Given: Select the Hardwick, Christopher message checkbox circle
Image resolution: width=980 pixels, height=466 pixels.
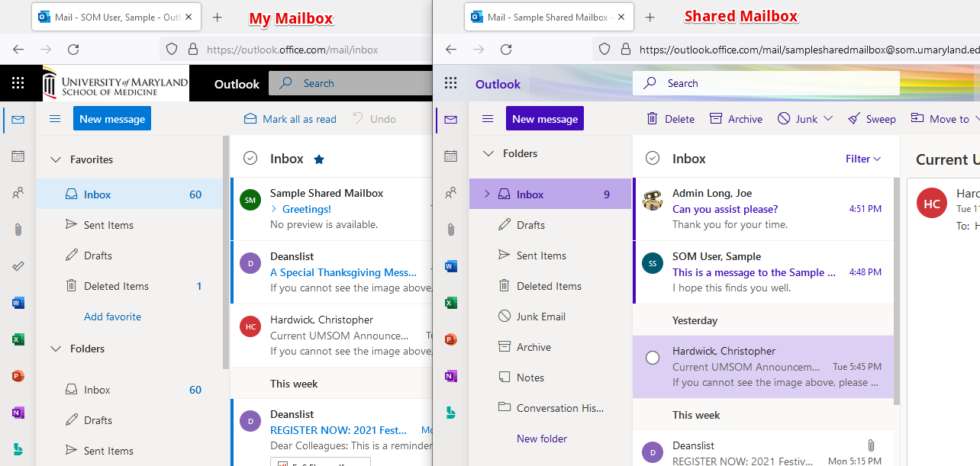Looking at the screenshot, I should point(652,358).
